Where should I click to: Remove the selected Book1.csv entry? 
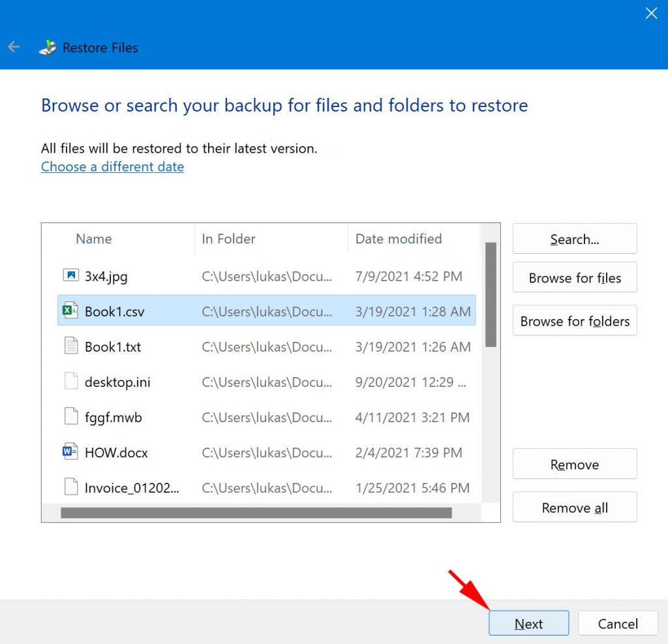coord(574,464)
